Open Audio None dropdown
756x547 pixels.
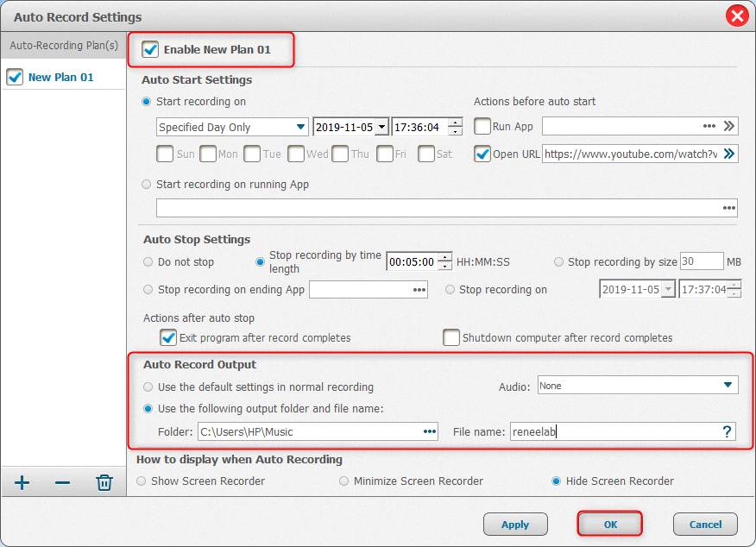[x=638, y=385]
